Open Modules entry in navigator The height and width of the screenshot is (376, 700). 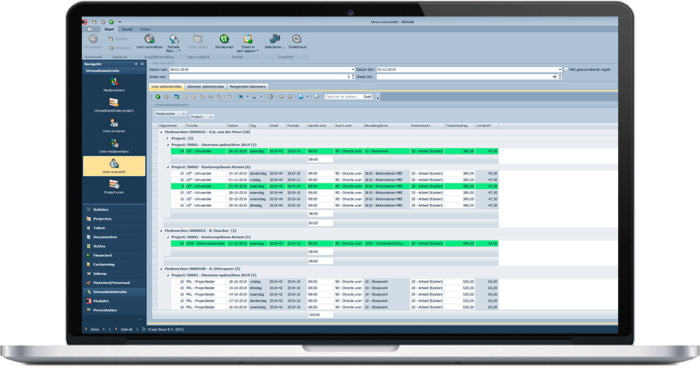click(114, 301)
